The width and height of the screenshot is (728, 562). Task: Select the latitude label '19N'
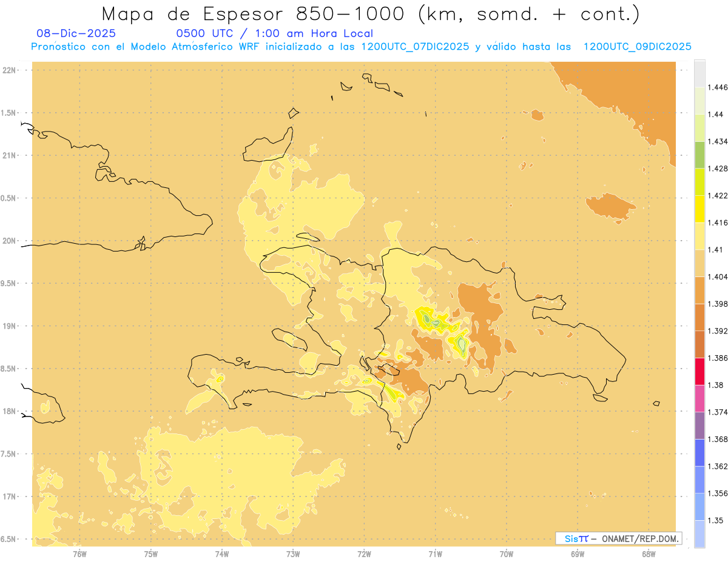click(10, 326)
